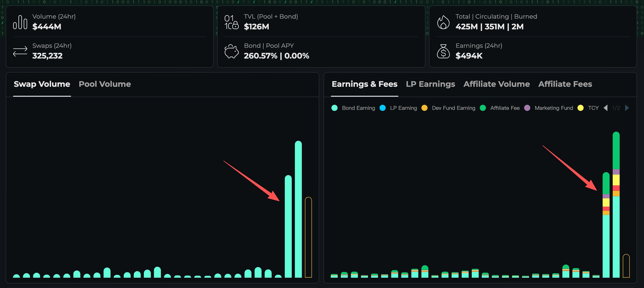Open the Affiliate Volume tab
Screen dimensions: 644x288
tap(496, 84)
